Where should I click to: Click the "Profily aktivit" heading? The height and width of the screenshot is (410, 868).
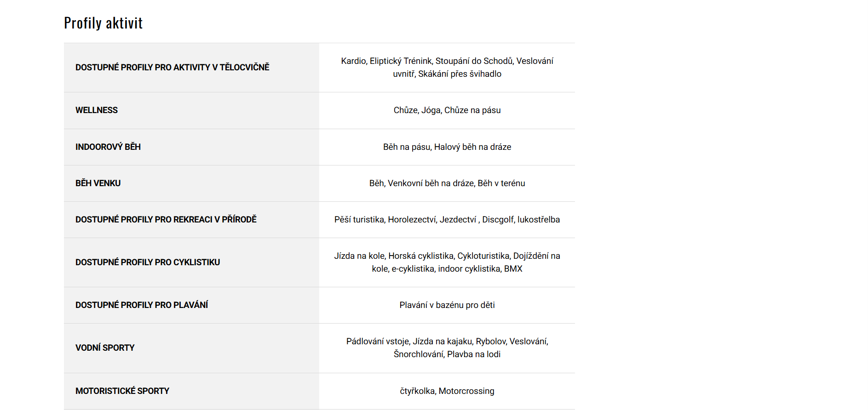[103, 23]
